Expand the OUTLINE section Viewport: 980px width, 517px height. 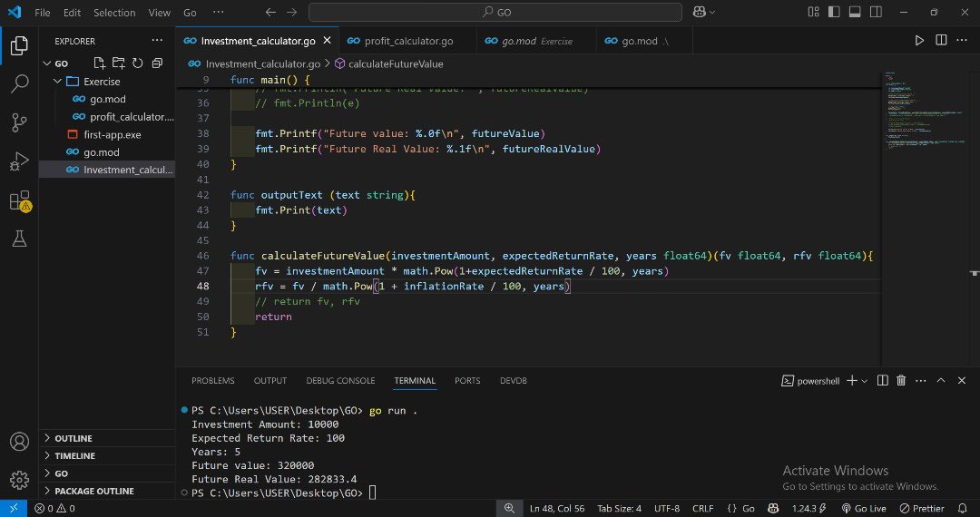107,438
